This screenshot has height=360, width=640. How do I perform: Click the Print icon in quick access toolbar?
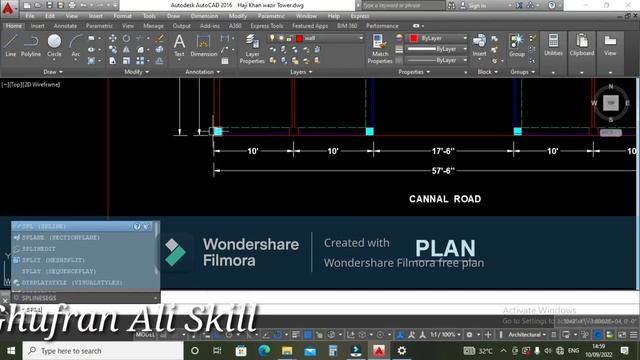coord(72,5)
